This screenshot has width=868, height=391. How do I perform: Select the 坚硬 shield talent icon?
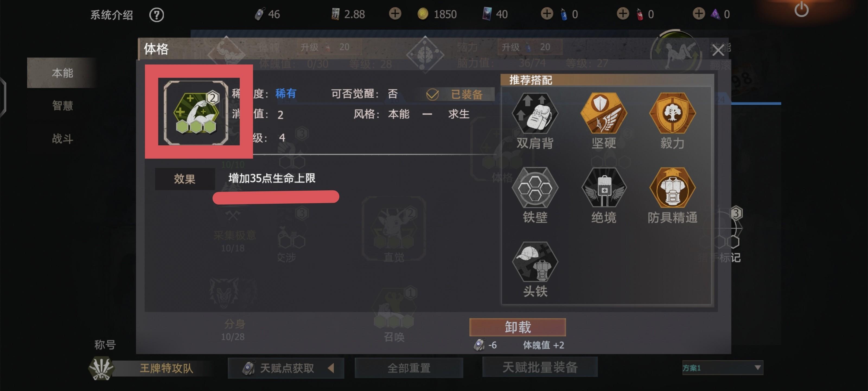[x=604, y=113]
